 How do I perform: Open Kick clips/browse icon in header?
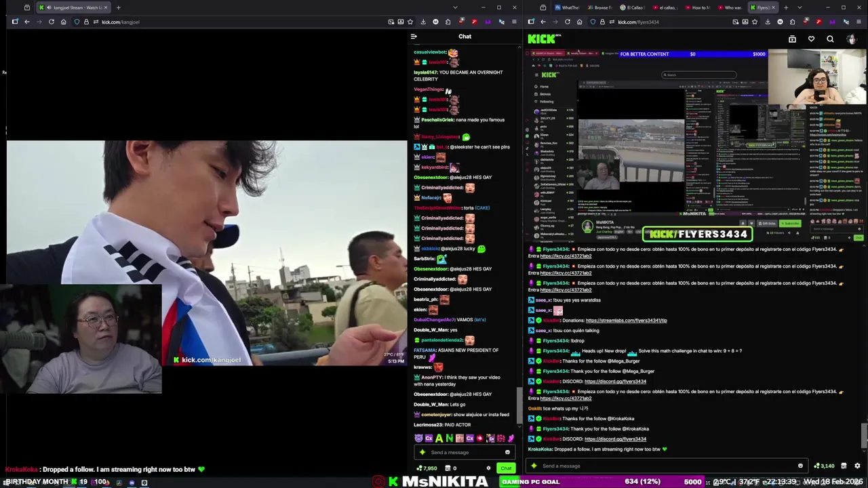pos(792,39)
